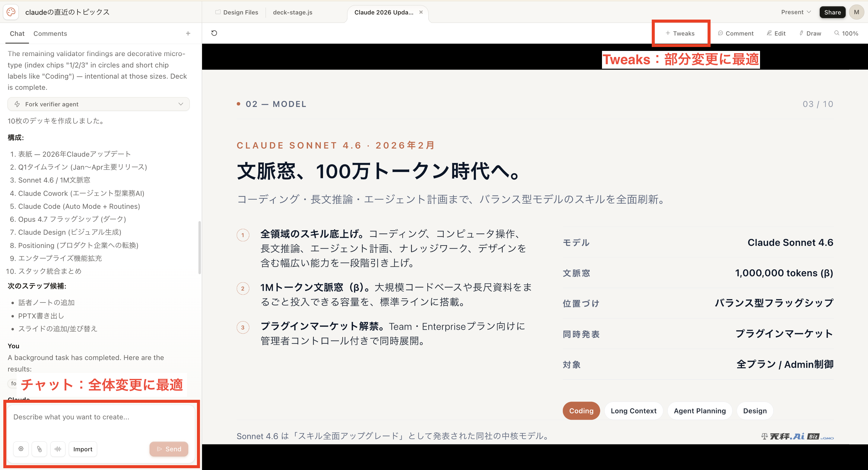The height and width of the screenshot is (470, 868).
Task: Click the Claude Design palette logo icon
Action: pos(11,12)
